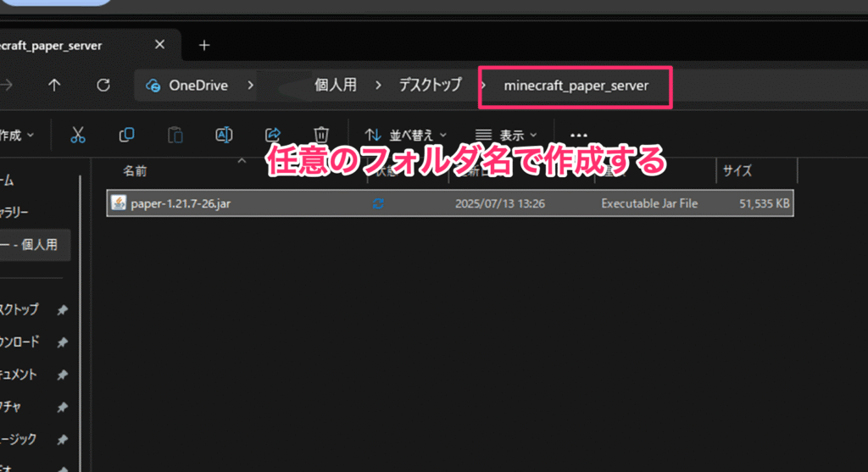The image size is (868, 472).
Task: Open the 並べ替え sort dropdown
Action: 406,135
